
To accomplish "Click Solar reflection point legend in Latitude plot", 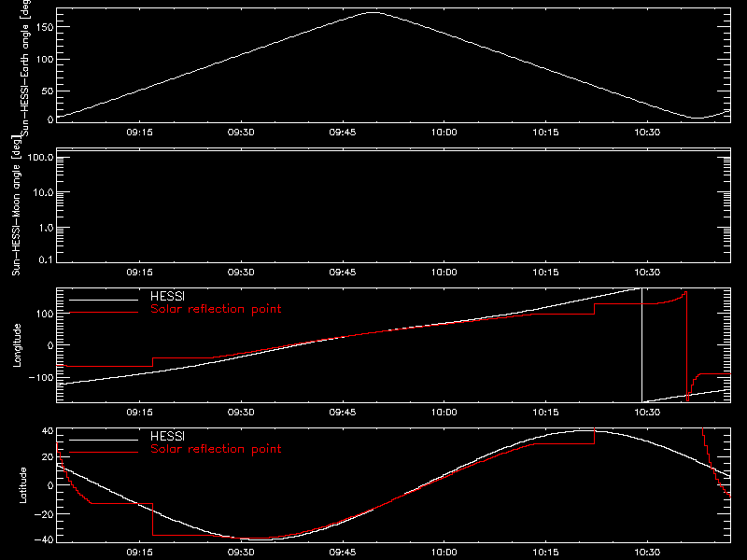I will pyautogui.click(x=216, y=449).
